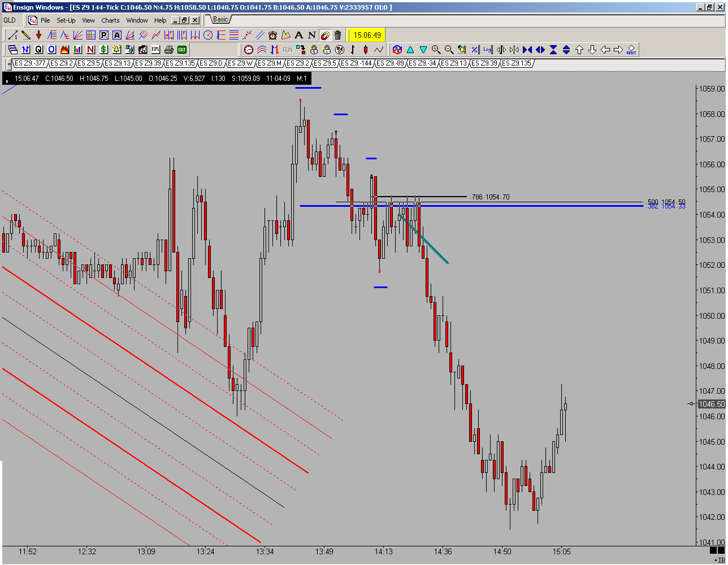Click the .786 1054.70 Fibonacci label

489,197
